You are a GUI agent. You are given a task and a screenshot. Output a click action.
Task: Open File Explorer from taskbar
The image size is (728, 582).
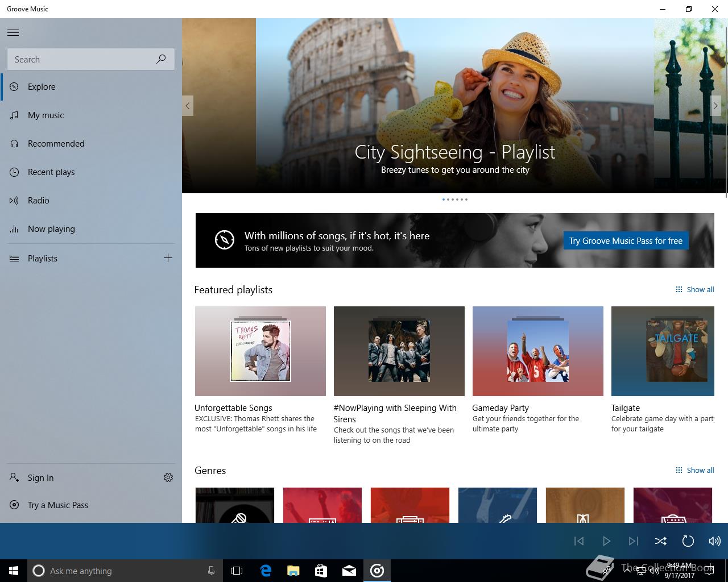pos(293,571)
